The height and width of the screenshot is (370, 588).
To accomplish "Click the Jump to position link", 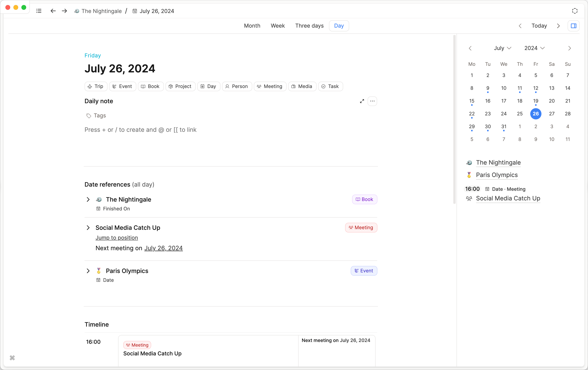I will (x=117, y=238).
